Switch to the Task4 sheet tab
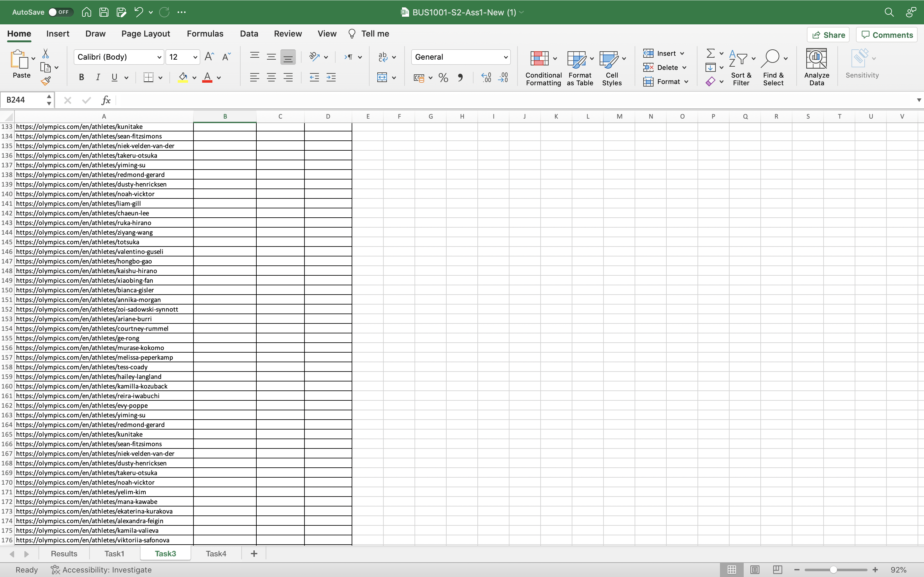 (216, 553)
